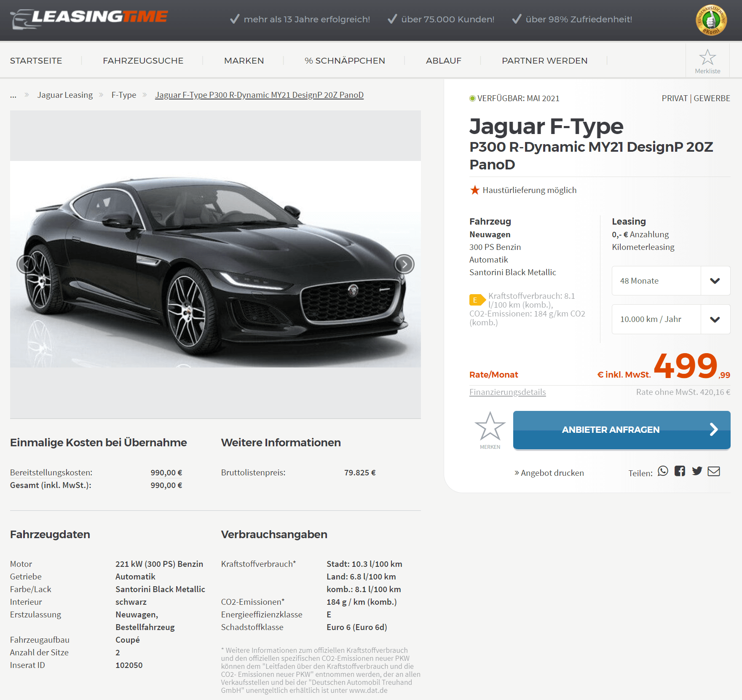
Task: Click Anbieter Anfragen button
Action: coord(621,430)
